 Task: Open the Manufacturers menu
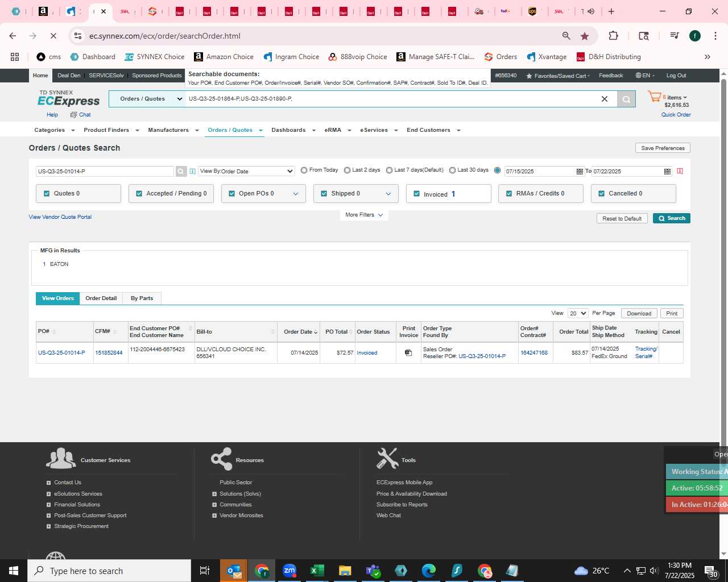(173, 130)
